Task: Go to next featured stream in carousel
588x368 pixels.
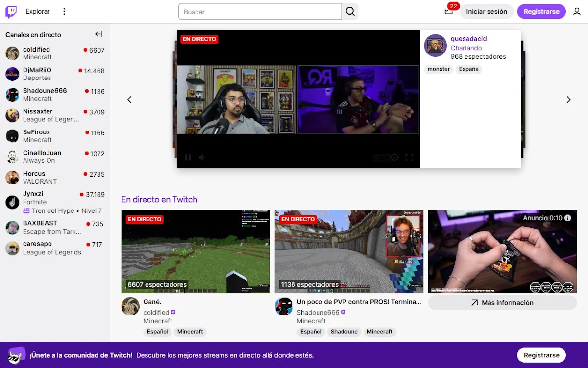Action: coord(568,100)
